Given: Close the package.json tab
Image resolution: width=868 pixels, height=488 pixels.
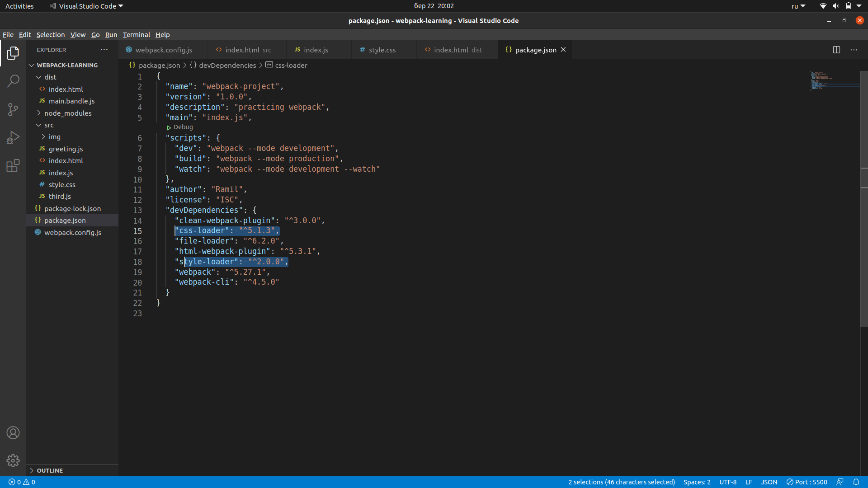Looking at the screenshot, I should point(563,50).
